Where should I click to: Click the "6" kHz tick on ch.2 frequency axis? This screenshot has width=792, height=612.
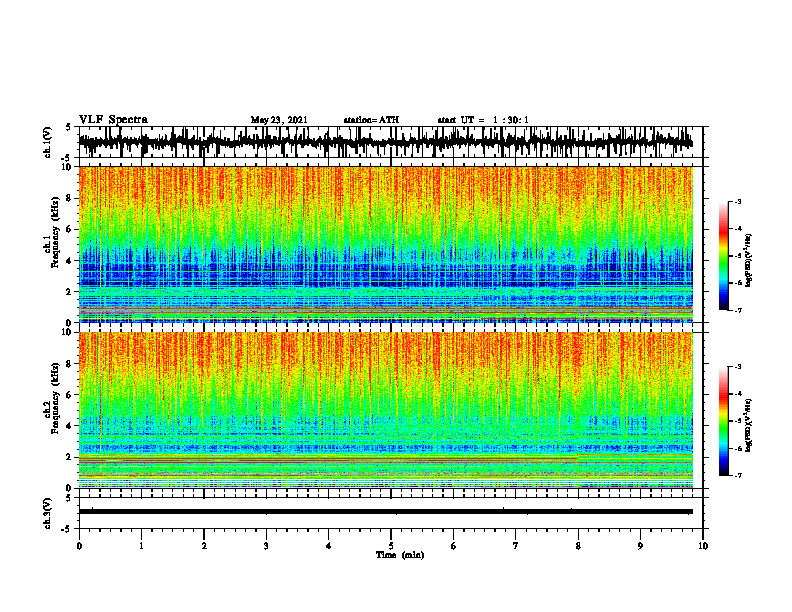70,394
